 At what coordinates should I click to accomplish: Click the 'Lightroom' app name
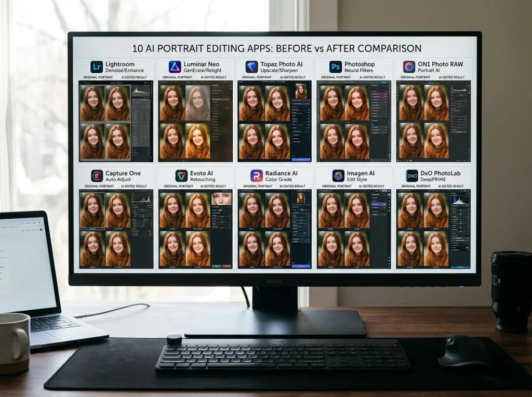(x=120, y=64)
